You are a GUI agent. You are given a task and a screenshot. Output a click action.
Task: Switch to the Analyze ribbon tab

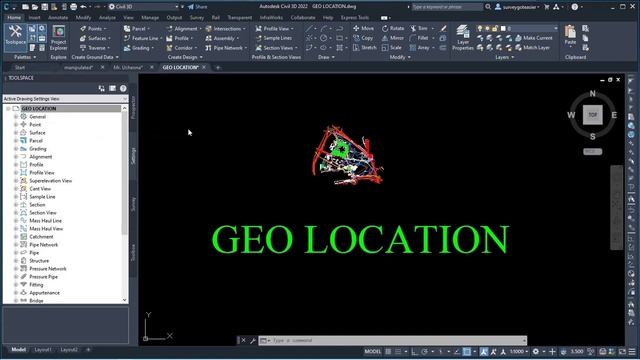[x=107, y=18]
